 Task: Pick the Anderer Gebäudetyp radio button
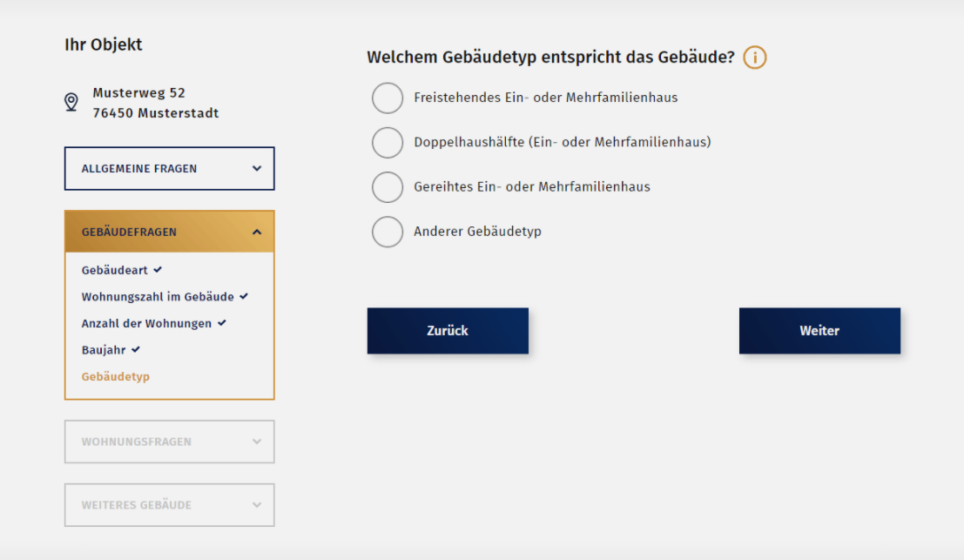388,232
